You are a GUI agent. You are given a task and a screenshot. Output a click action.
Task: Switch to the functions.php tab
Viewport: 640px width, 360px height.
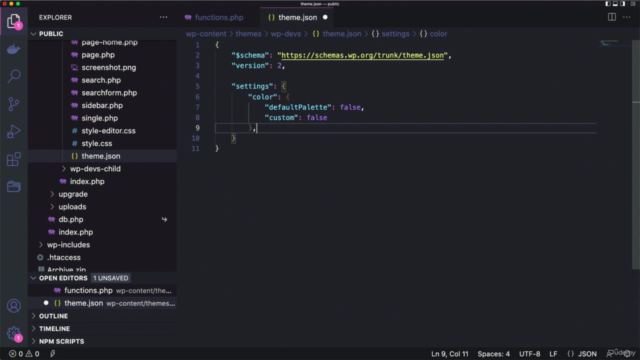[219, 18]
